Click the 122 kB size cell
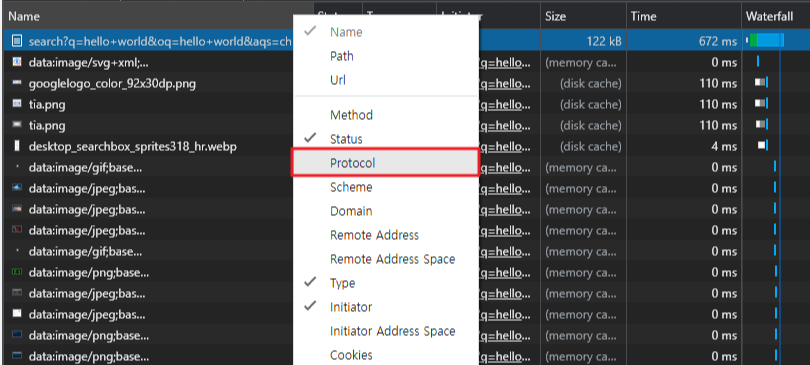This screenshot has width=810, height=365. [604, 41]
